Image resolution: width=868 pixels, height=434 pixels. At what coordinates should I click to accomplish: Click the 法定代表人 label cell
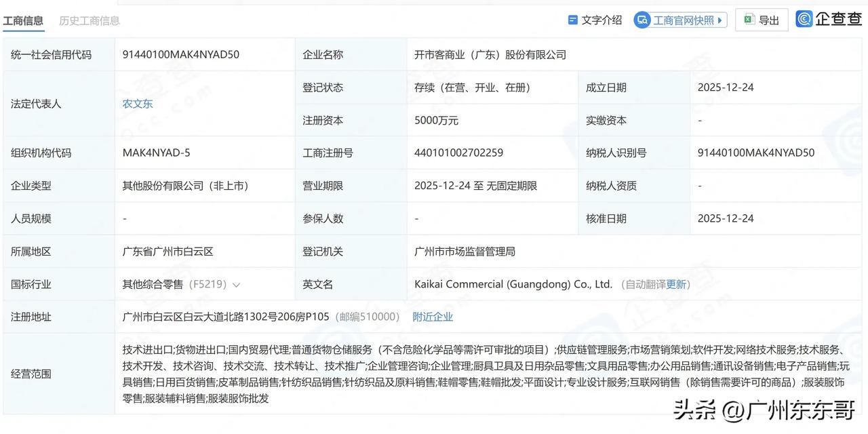pos(58,104)
